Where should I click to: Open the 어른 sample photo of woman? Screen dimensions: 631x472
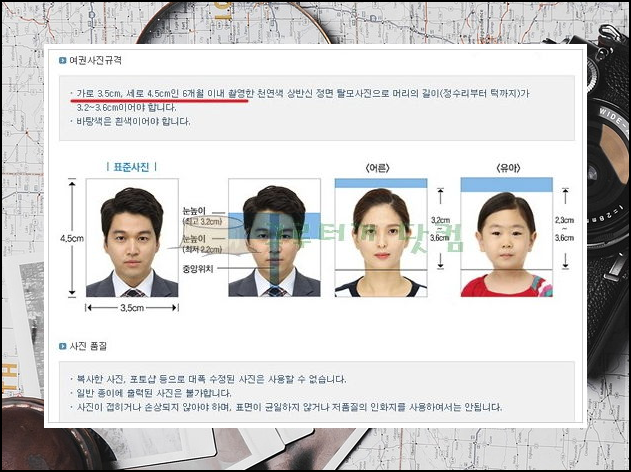(x=381, y=237)
